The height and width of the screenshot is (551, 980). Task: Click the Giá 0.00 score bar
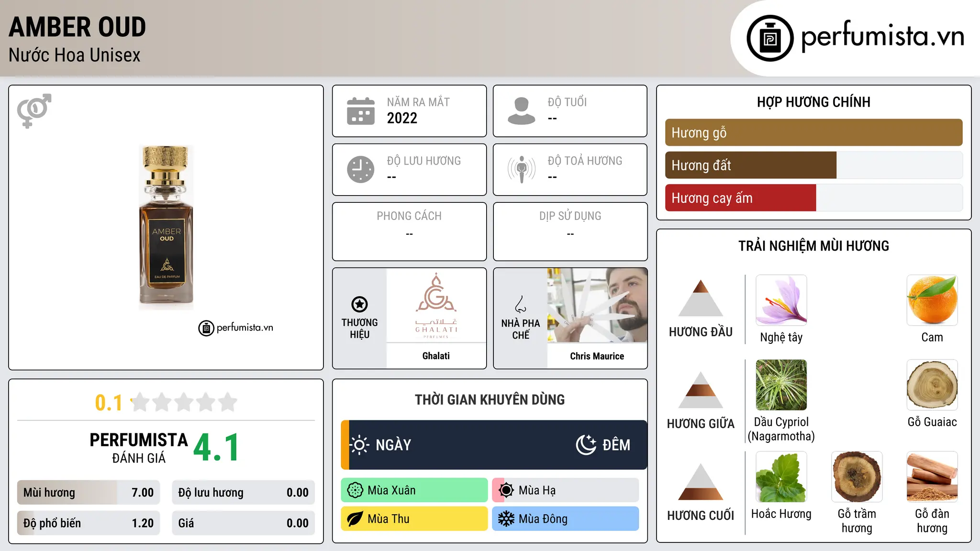point(244,523)
